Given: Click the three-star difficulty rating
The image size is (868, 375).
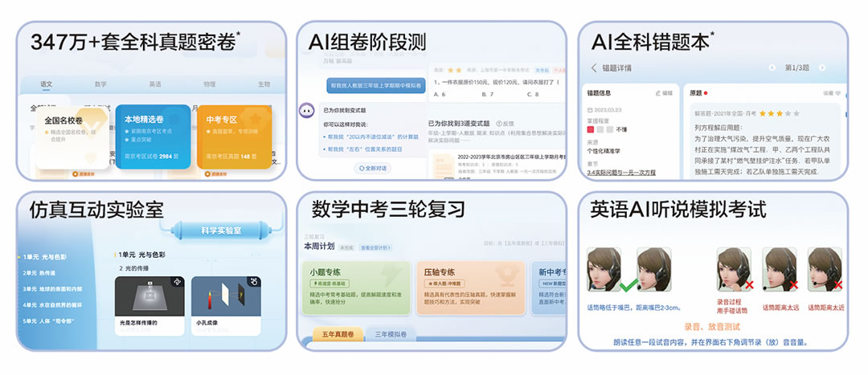Looking at the screenshot, I should click(780, 113).
